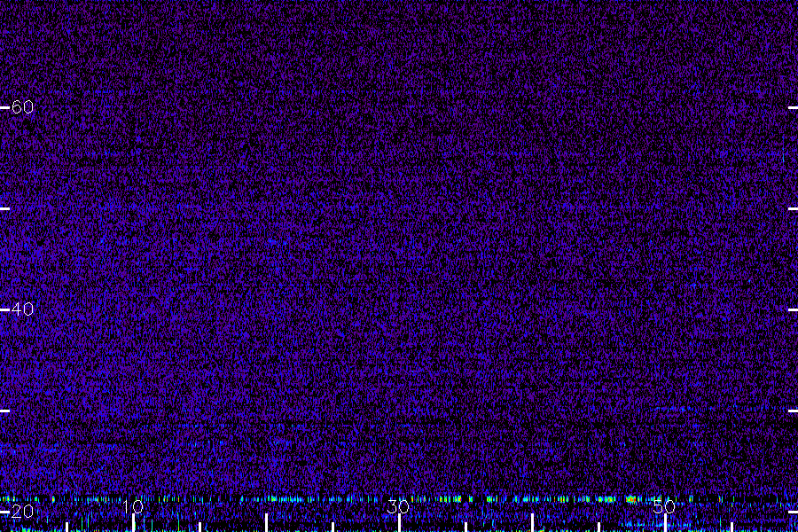Select the tall tick mark beneath the 10 label
This screenshot has height=532, width=798.
click(x=134, y=523)
